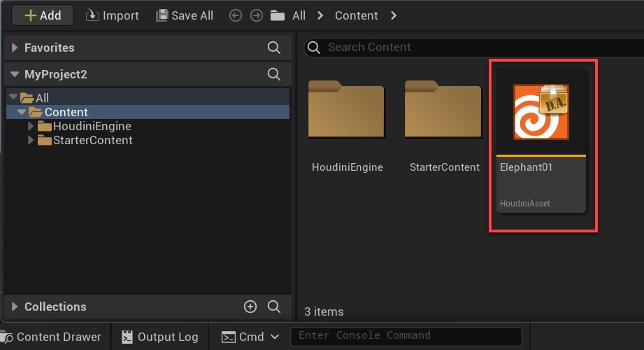Click the HoudiniAsset type label
The width and height of the screenshot is (644, 350).
click(525, 203)
